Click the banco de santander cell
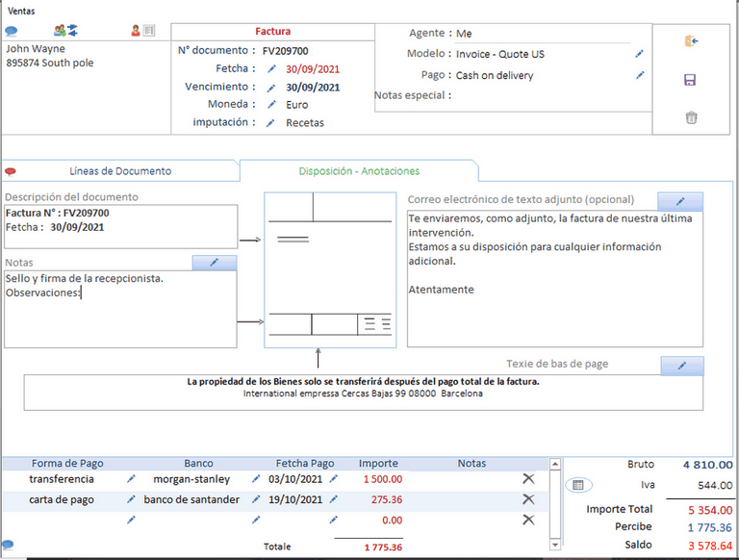 tap(191, 499)
